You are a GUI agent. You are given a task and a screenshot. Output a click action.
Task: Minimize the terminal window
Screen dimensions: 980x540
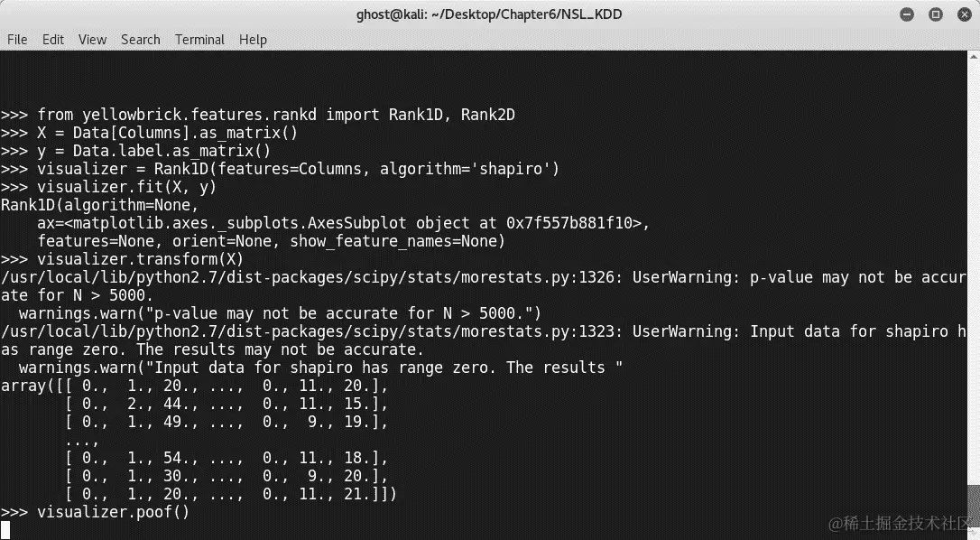[907, 14]
